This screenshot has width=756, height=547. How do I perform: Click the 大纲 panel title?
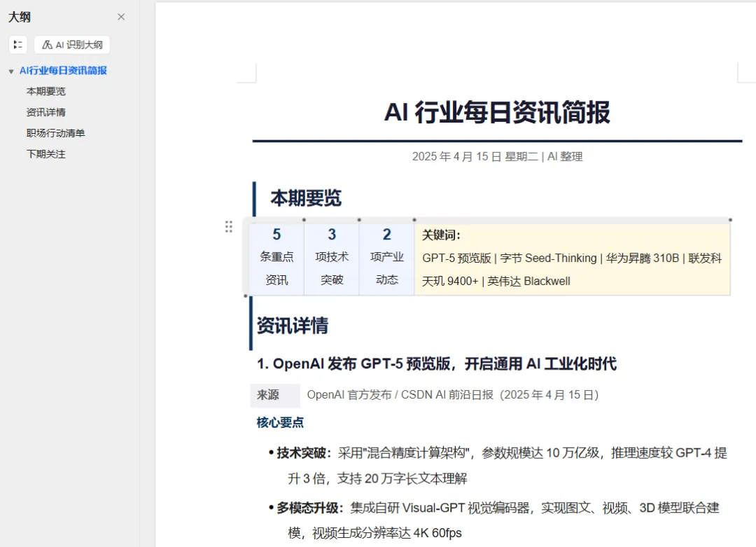20,17
